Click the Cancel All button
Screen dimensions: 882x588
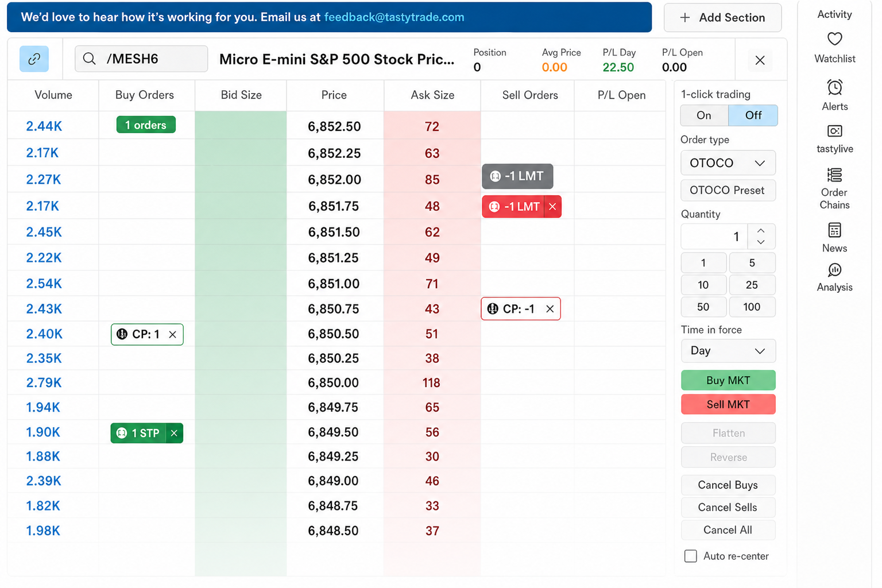point(728,530)
